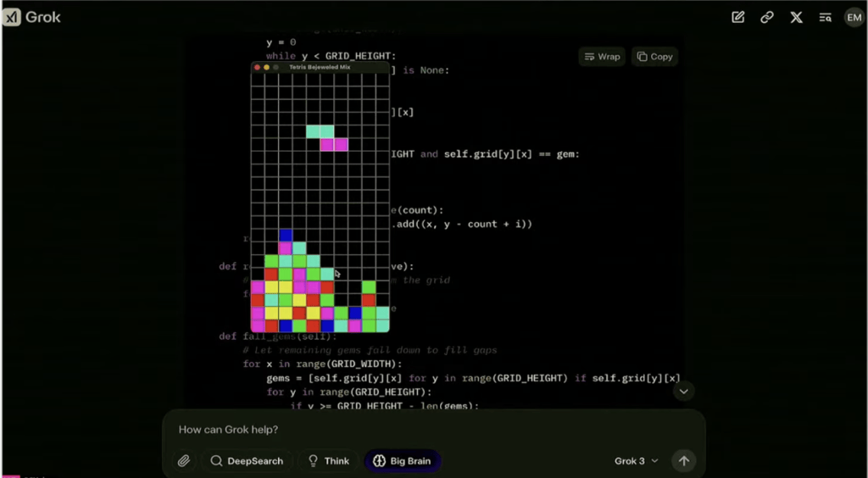Copy the share link via chain icon
The width and height of the screenshot is (868, 478).
[767, 17]
